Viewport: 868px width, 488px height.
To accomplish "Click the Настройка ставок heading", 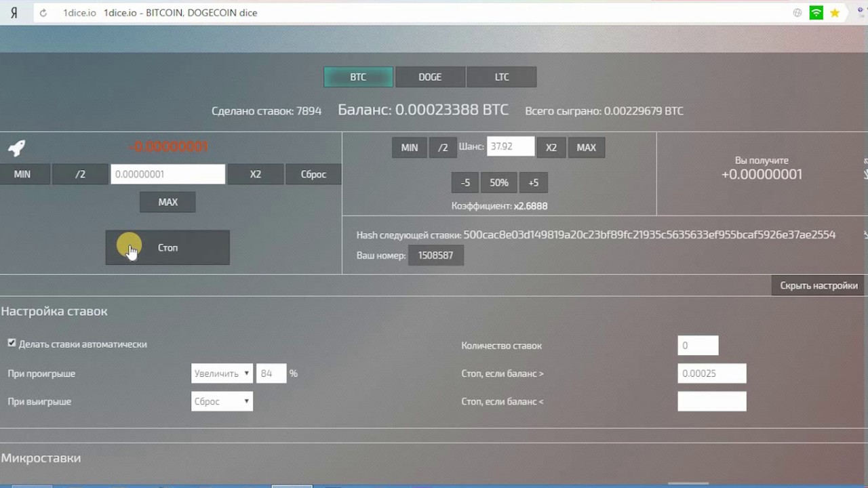I will (x=54, y=311).
